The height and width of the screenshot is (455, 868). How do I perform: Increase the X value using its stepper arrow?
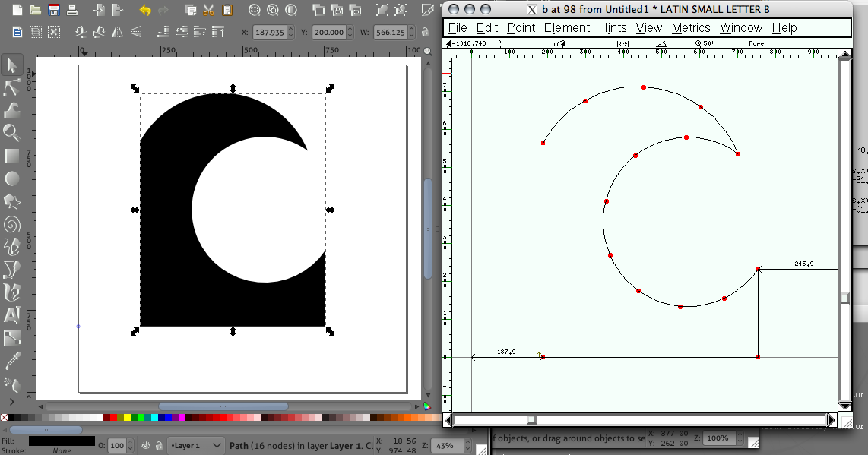[x=290, y=29]
